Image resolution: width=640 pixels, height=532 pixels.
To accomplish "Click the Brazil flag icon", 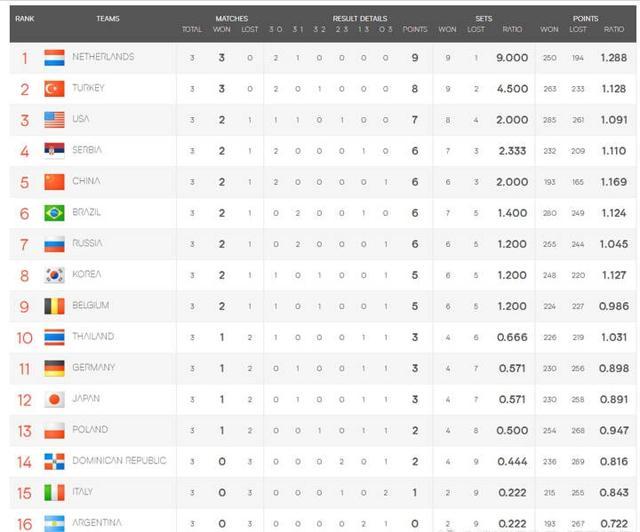I will coord(54,213).
